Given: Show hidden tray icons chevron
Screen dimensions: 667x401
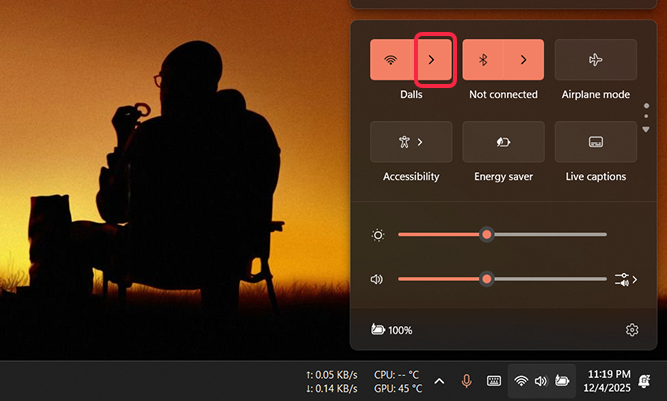Looking at the screenshot, I should click(x=439, y=381).
